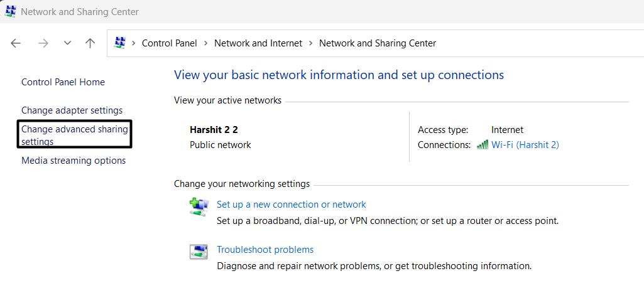Click the Control Panel icon in the address bar
Viewport: 644px width, 298px height.
pyautogui.click(x=119, y=43)
